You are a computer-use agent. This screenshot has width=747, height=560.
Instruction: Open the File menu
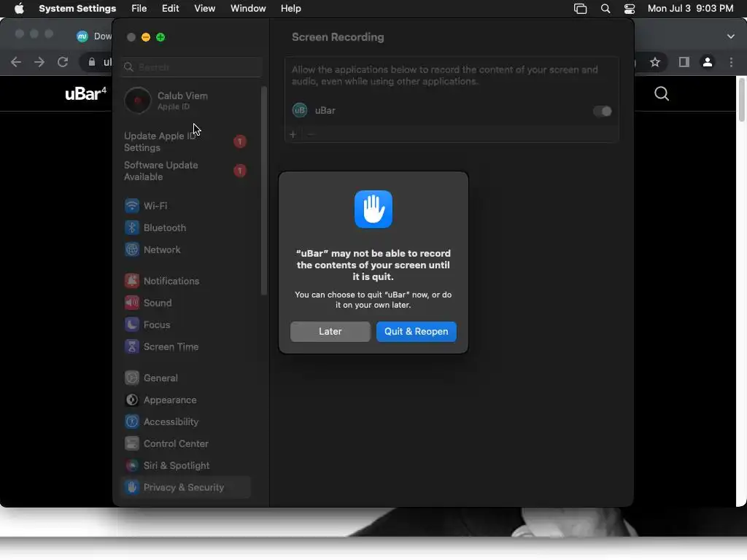pyautogui.click(x=139, y=9)
